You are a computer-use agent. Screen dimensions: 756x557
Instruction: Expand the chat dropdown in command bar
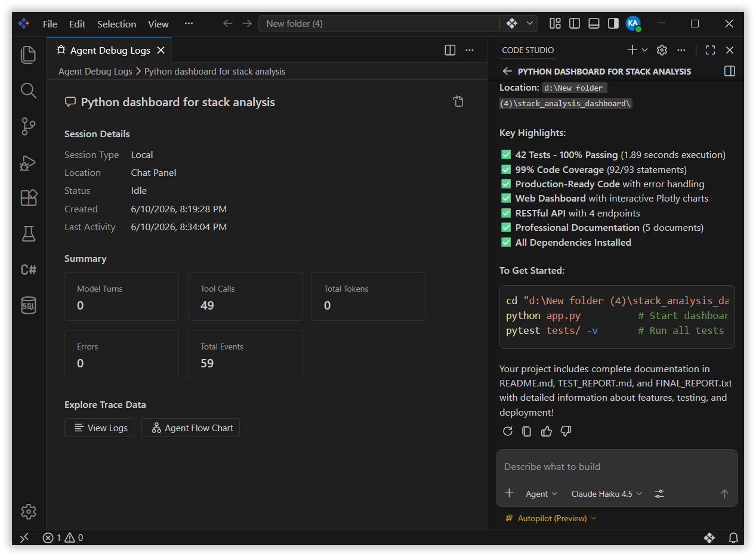click(x=530, y=23)
